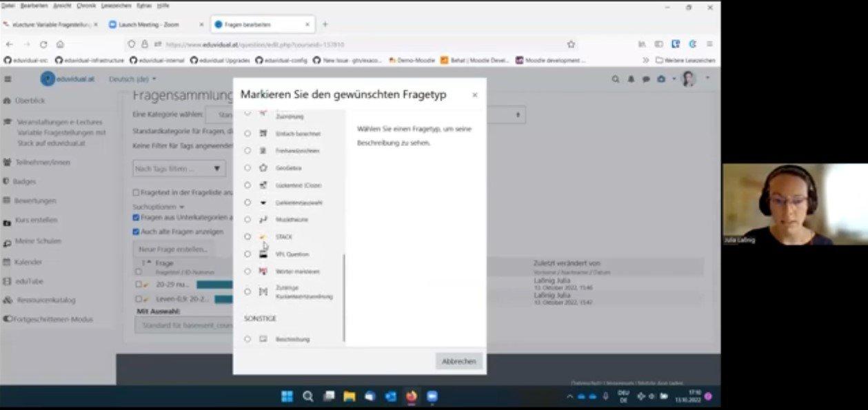Open Firefox from the Windows taskbar
This screenshot has width=868, height=410.
(x=412, y=396)
